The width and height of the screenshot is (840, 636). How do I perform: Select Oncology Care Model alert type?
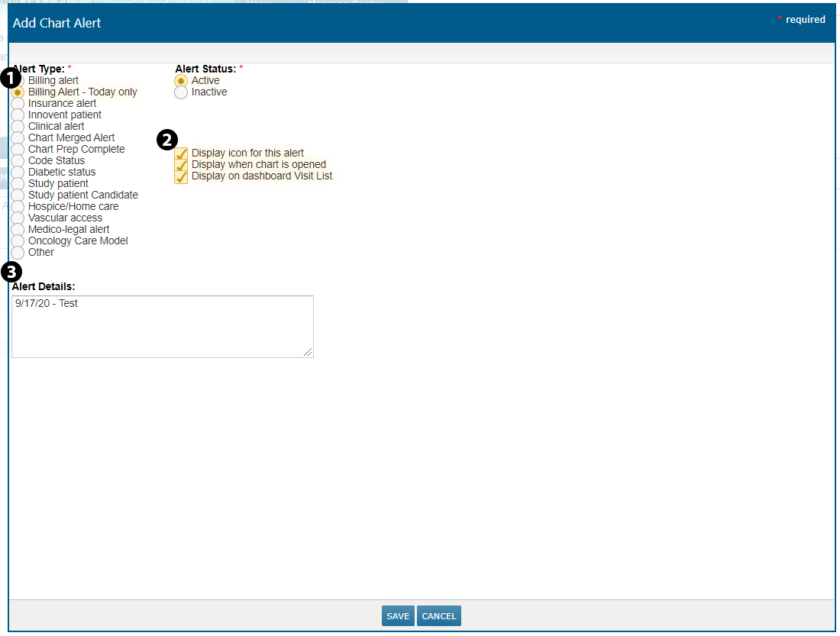tap(18, 241)
